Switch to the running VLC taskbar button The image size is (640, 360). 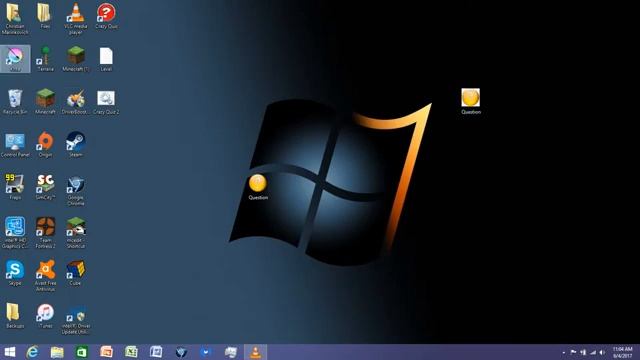pyautogui.click(x=256, y=352)
